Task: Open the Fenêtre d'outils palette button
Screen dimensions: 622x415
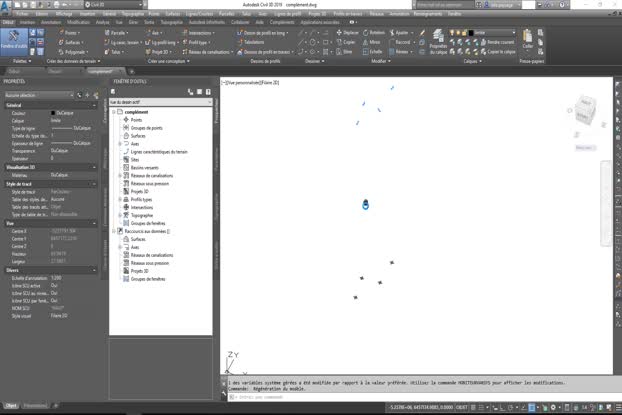Action: coord(14,40)
